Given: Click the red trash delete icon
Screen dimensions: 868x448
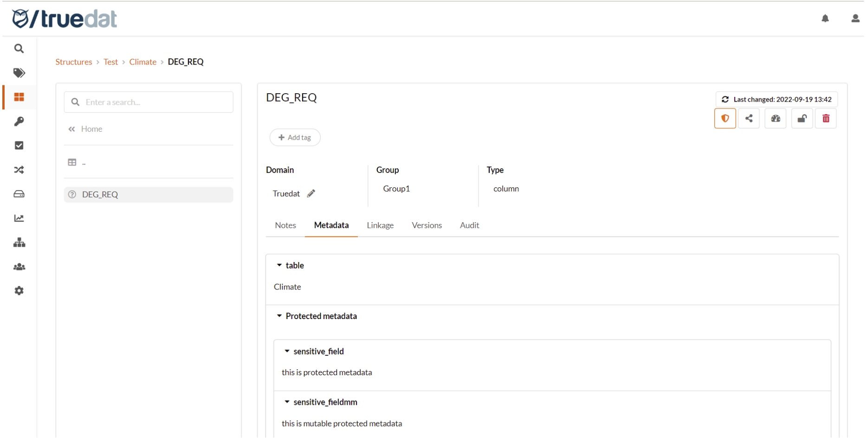Looking at the screenshot, I should 826,119.
